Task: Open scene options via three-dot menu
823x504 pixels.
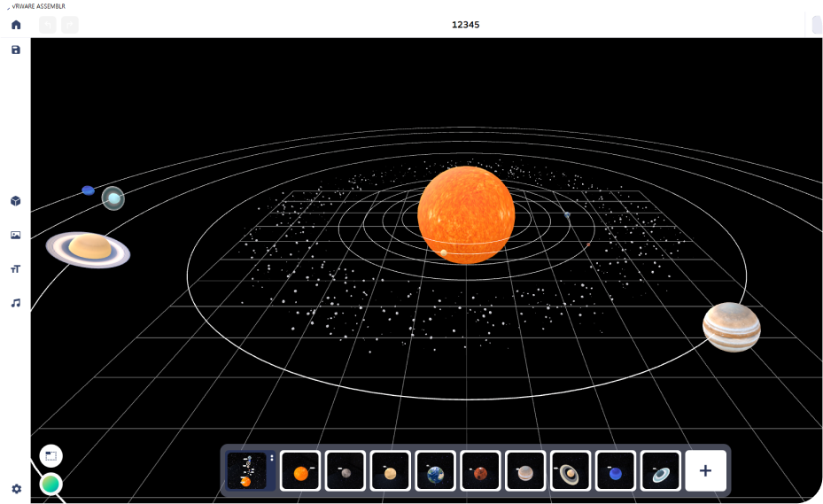Action: pos(272,458)
